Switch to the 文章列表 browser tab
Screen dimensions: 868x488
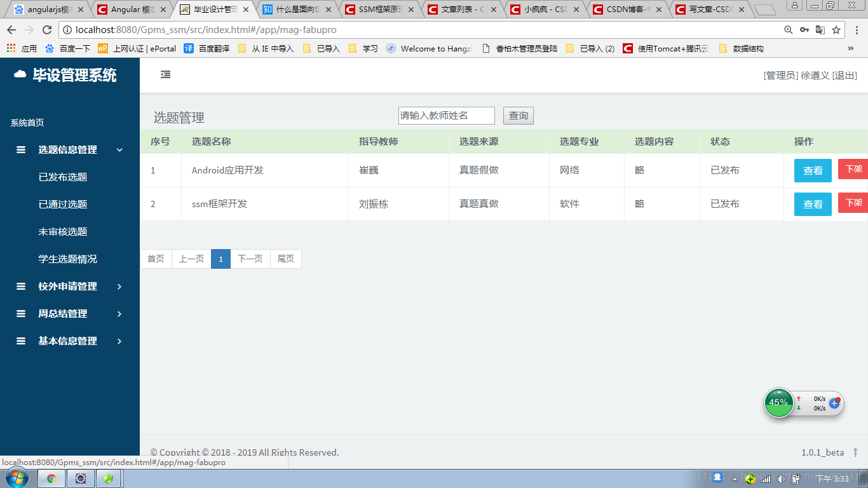click(x=461, y=10)
